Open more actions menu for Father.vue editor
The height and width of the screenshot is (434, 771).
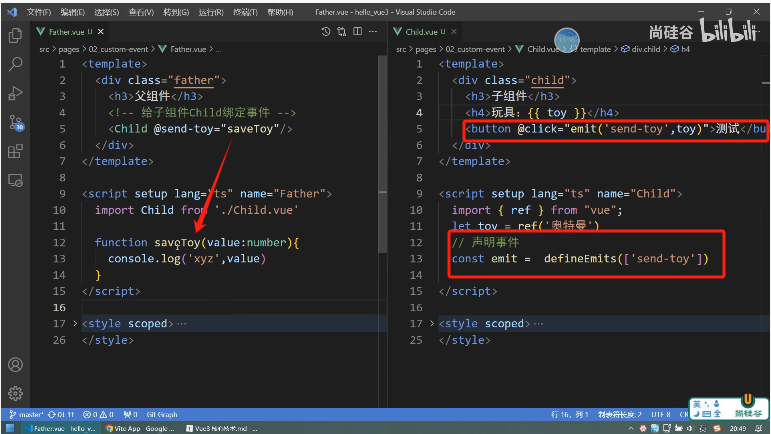pyautogui.click(x=373, y=31)
